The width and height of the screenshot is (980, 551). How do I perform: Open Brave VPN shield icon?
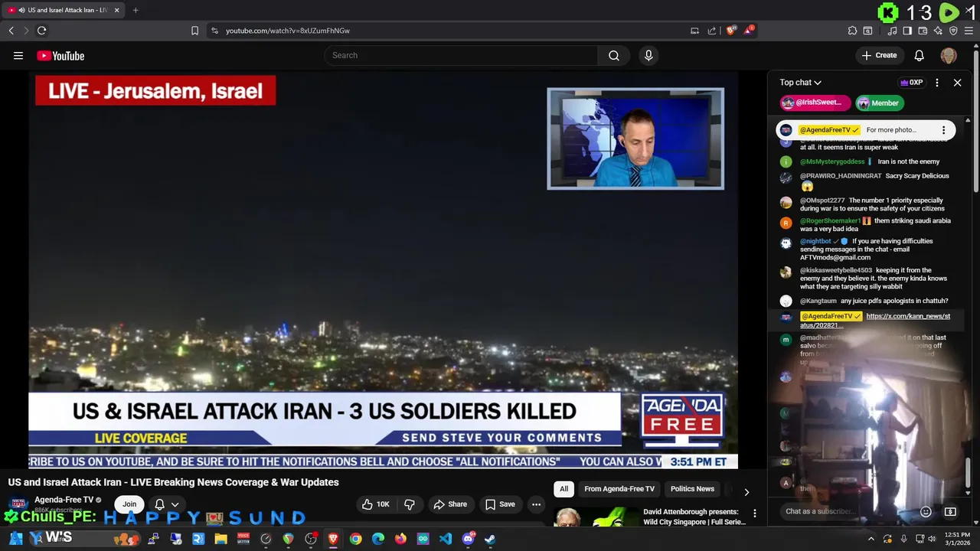[x=953, y=31]
